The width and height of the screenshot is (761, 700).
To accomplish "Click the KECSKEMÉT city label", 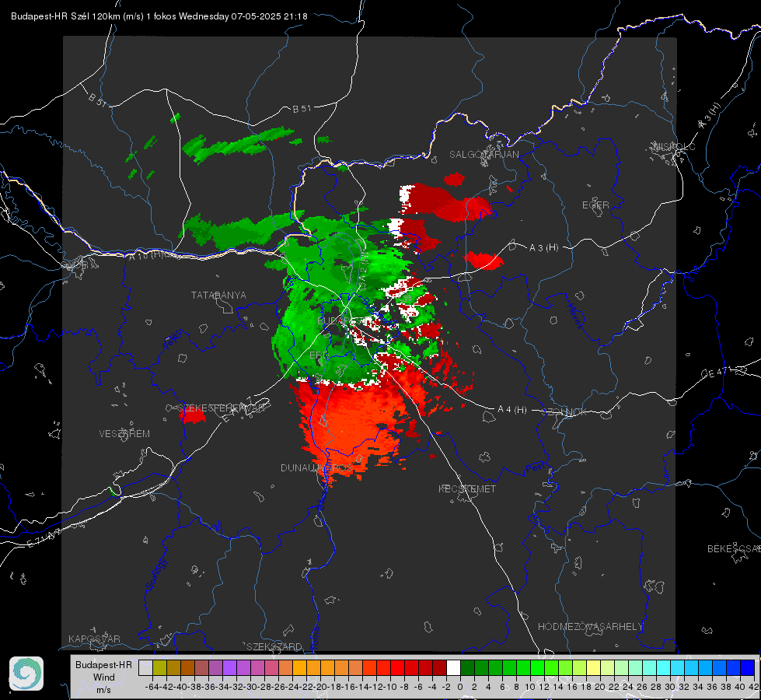I will pos(467,488).
